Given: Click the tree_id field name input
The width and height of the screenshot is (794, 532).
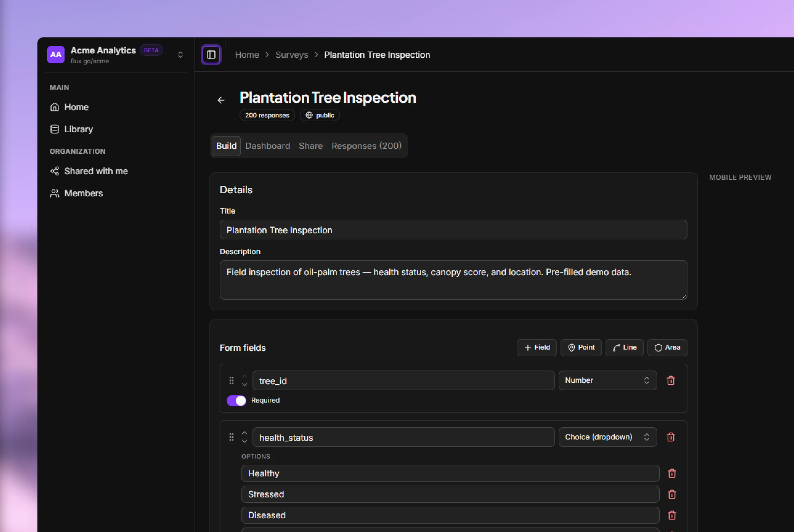Looking at the screenshot, I should pos(403,381).
